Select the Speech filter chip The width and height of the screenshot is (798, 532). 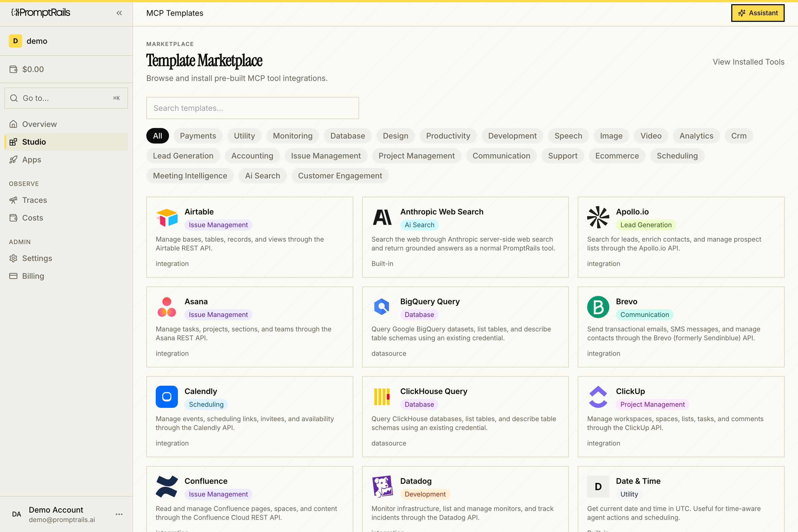568,136
